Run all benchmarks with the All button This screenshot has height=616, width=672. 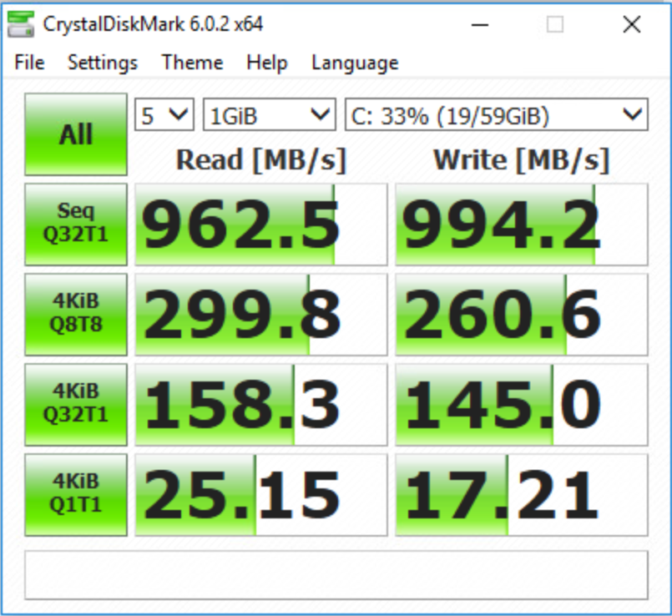pos(76,134)
